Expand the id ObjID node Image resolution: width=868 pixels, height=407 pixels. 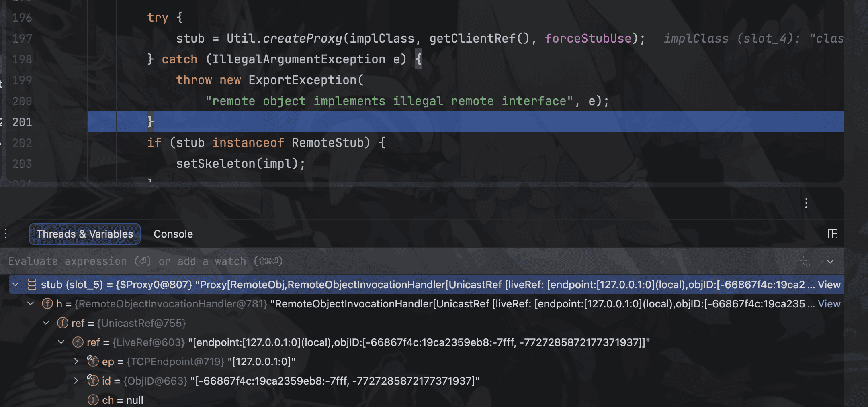(76, 381)
